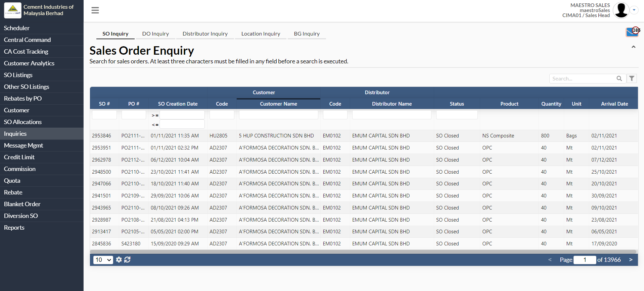
Task: Click PO cell S423180
Action: click(x=131, y=244)
